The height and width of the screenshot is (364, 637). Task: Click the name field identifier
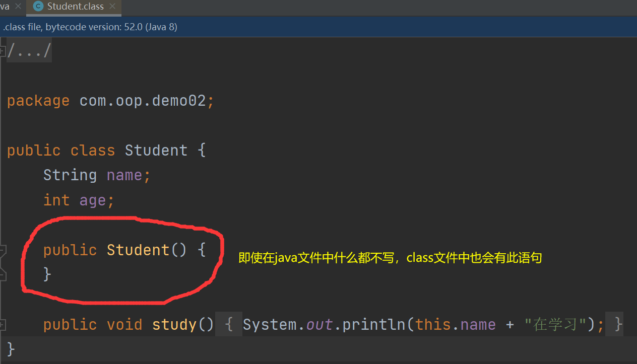pyautogui.click(x=124, y=175)
